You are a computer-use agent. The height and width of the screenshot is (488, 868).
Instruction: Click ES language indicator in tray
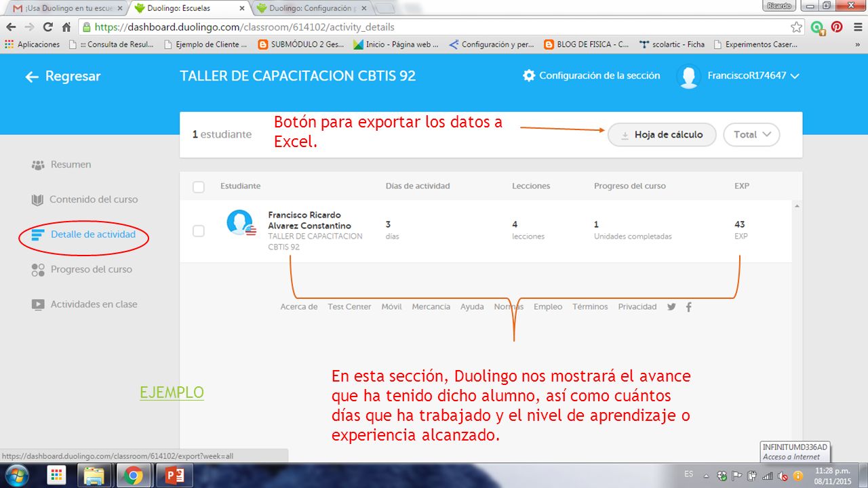[689, 474]
